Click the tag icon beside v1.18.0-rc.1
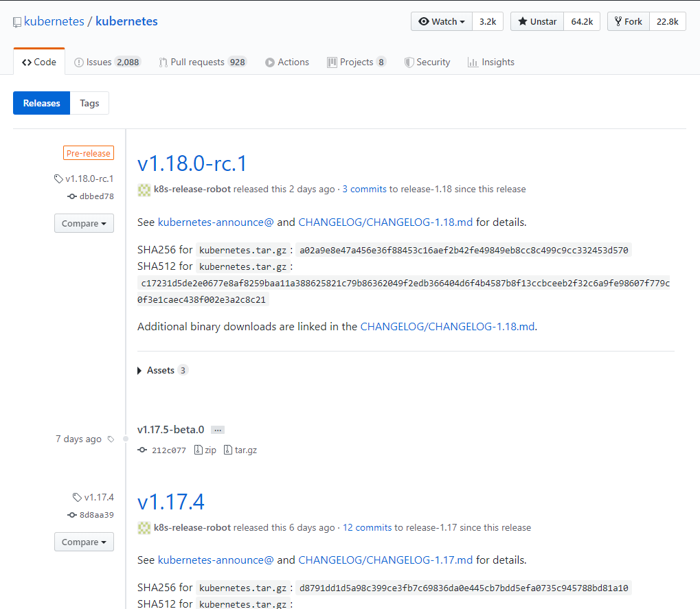 click(58, 179)
